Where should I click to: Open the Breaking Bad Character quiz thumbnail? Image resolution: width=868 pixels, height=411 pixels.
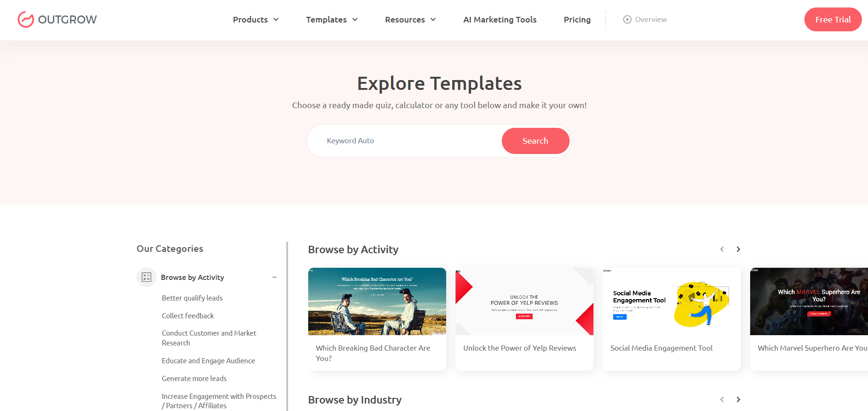click(x=377, y=301)
